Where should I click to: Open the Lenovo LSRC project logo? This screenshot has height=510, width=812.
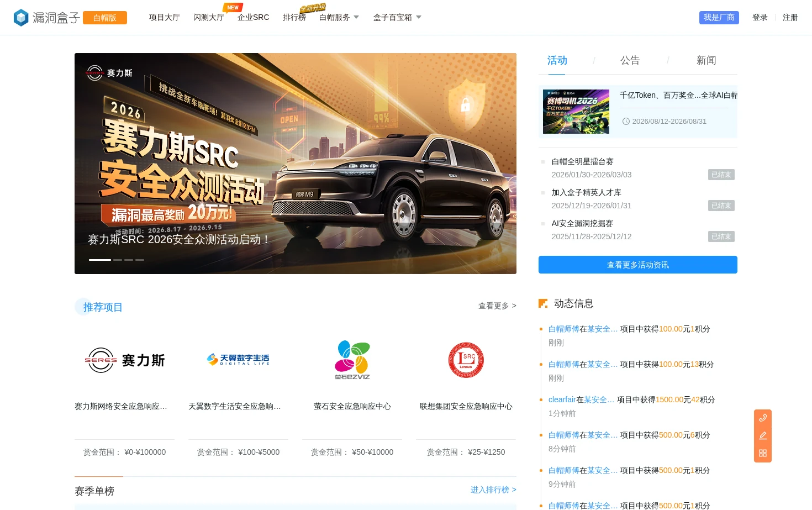466,360
